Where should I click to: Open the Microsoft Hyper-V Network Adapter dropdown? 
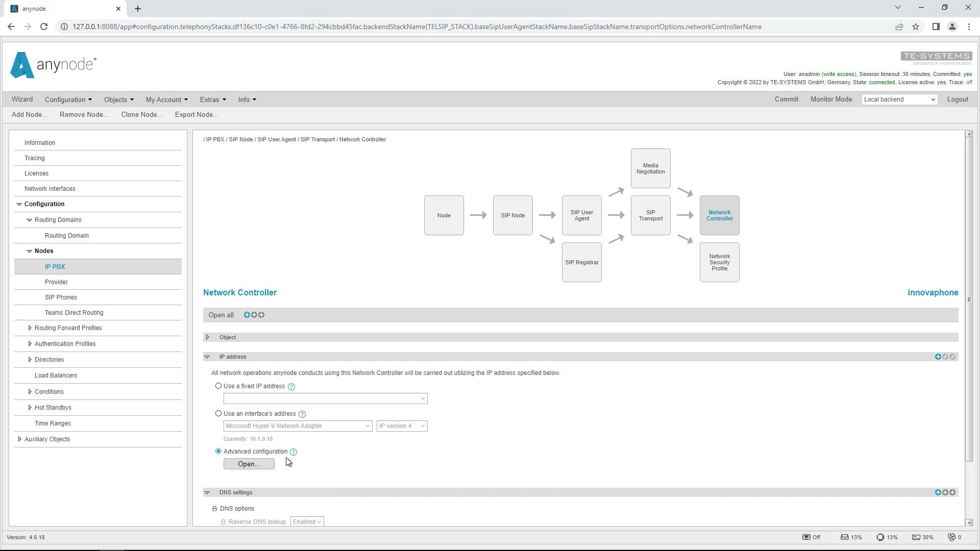point(298,426)
